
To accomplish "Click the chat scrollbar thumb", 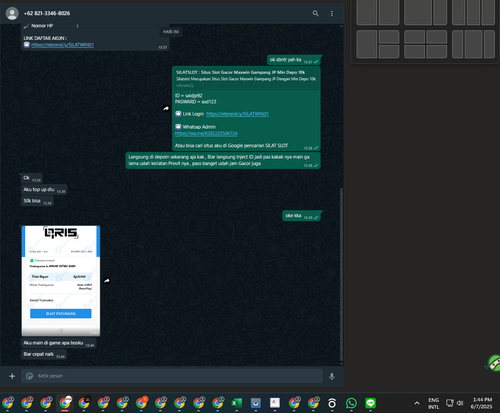I will tap(341, 274).
